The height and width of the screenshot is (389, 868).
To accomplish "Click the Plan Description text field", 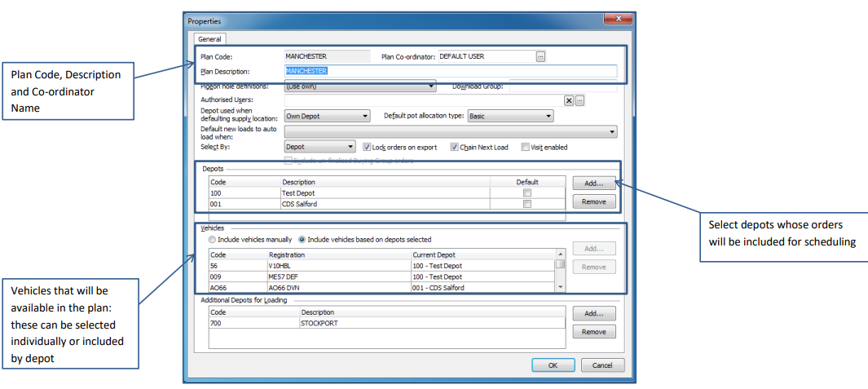I will 450,71.
